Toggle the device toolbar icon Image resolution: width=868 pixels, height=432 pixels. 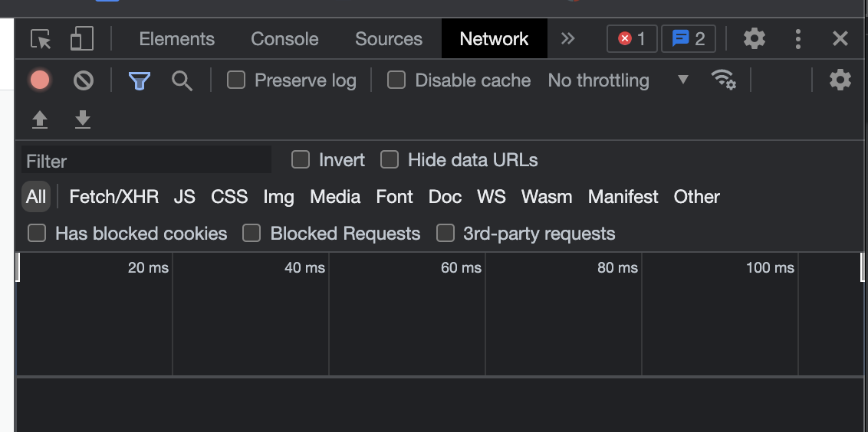[82, 39]
